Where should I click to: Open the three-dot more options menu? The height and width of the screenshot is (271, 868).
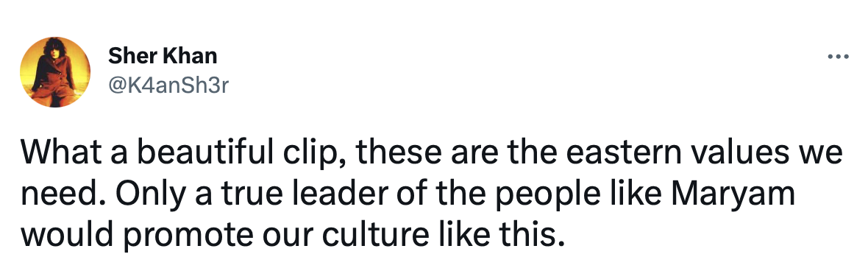tap(838, 57)
